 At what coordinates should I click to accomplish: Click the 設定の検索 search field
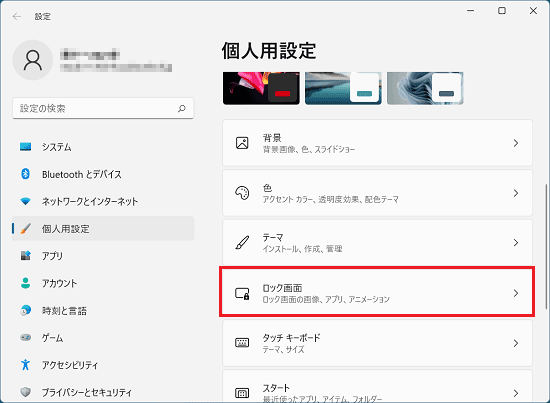pos(103,108)
